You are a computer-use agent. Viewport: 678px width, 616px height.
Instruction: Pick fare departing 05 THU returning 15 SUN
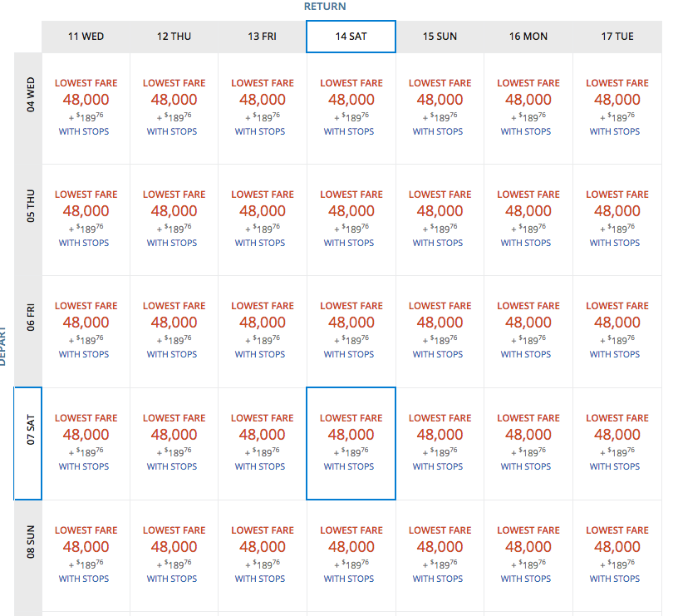coord(440,219)
